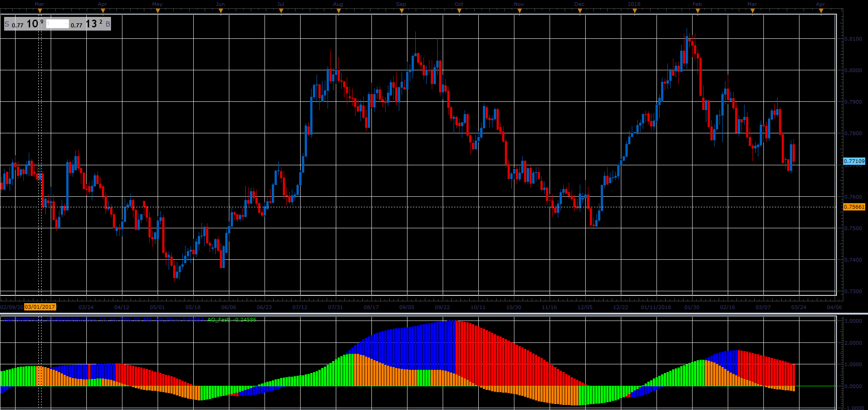
Task: Click the 1.0000 indicator scale label
Action: pos(853,364)
